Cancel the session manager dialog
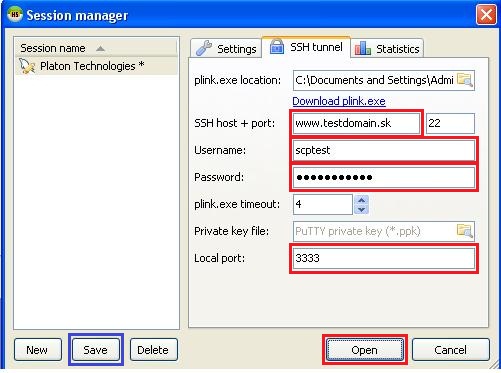501x373 pixels. (451, 350)
